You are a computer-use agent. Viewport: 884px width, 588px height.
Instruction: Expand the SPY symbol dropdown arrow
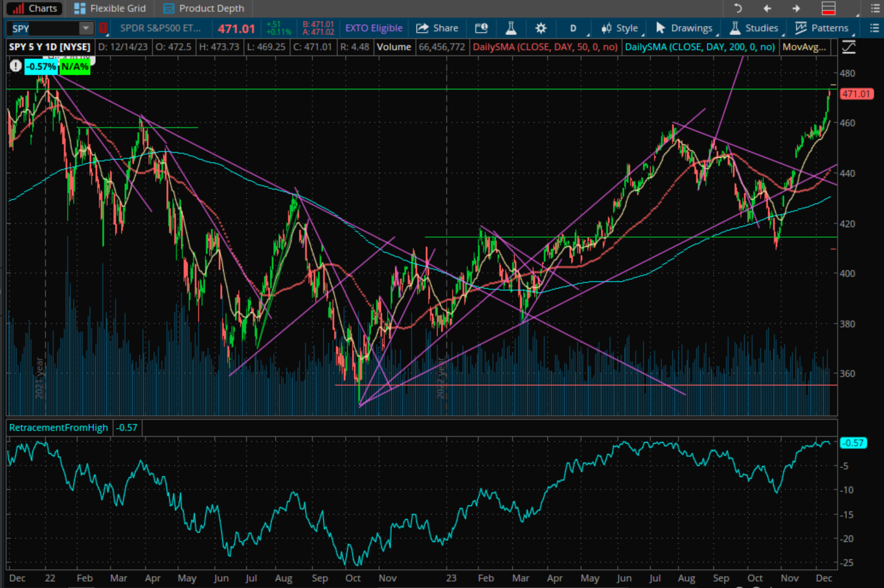point(86,28)
